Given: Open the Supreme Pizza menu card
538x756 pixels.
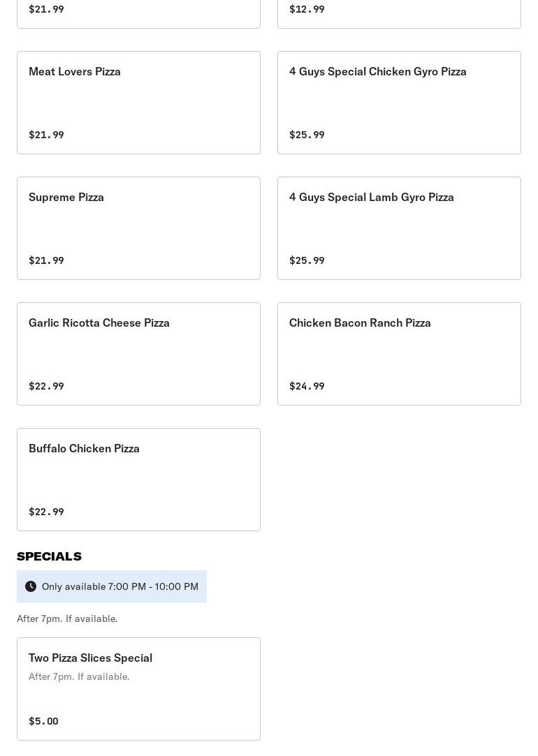Looking at the screenshot, I should (x=138, y=228).
